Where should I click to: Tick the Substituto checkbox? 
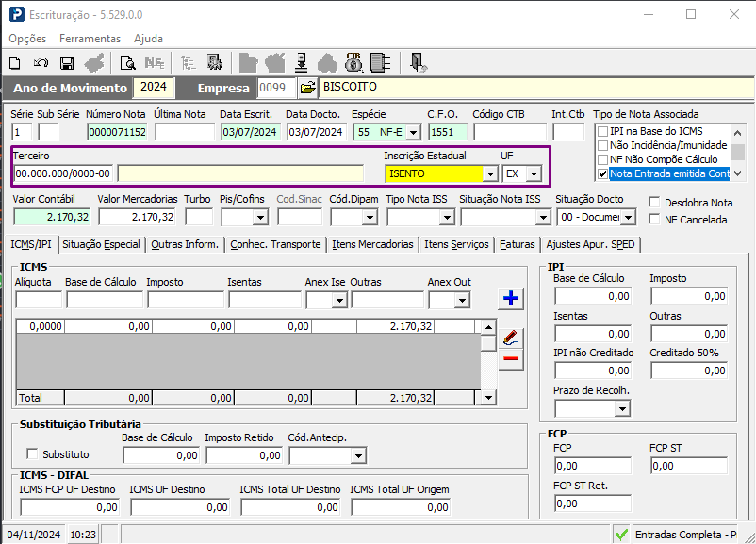click(32, 453)
